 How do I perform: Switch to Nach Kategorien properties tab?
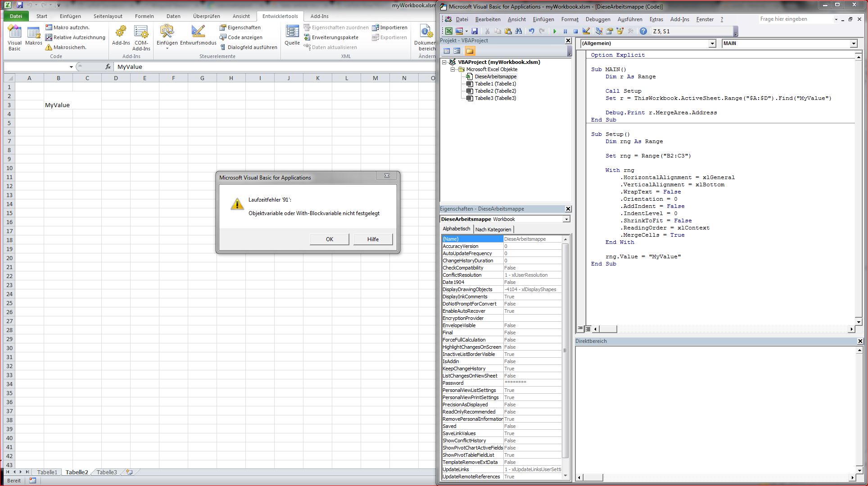click(x=493, y=229)
